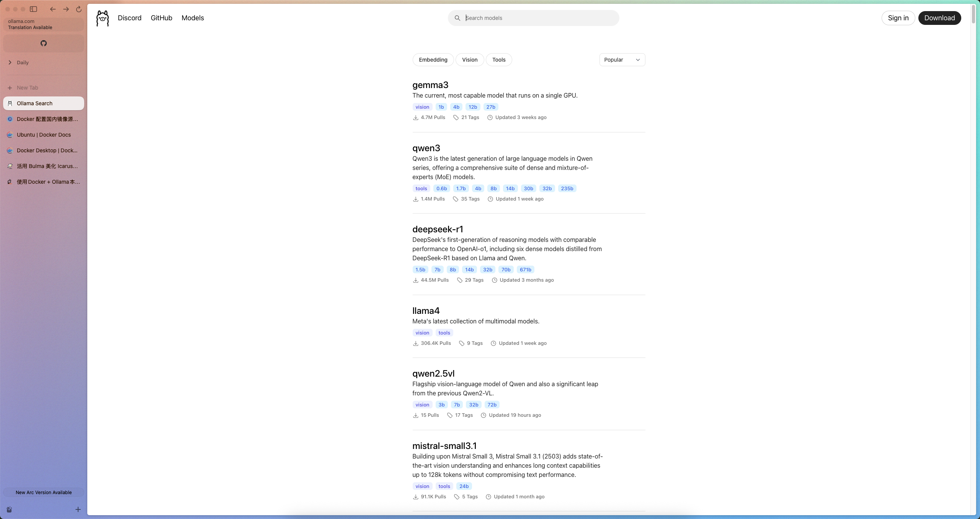Click the page vertical scrollbar thumb
Viewport: 980px width, 519px height.
973,14
